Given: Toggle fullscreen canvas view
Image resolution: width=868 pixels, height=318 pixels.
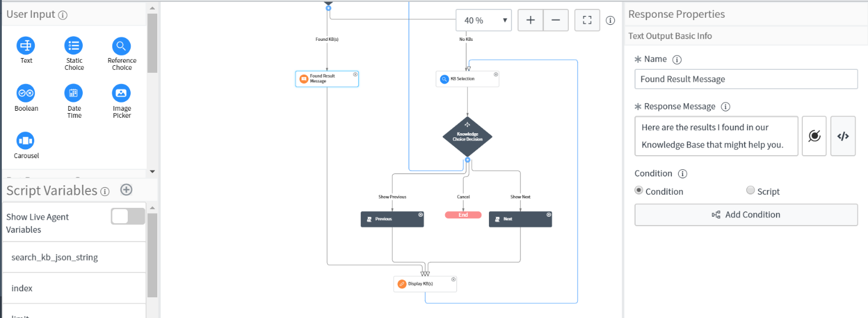Looking at the screenshot, I should point(587,20).
